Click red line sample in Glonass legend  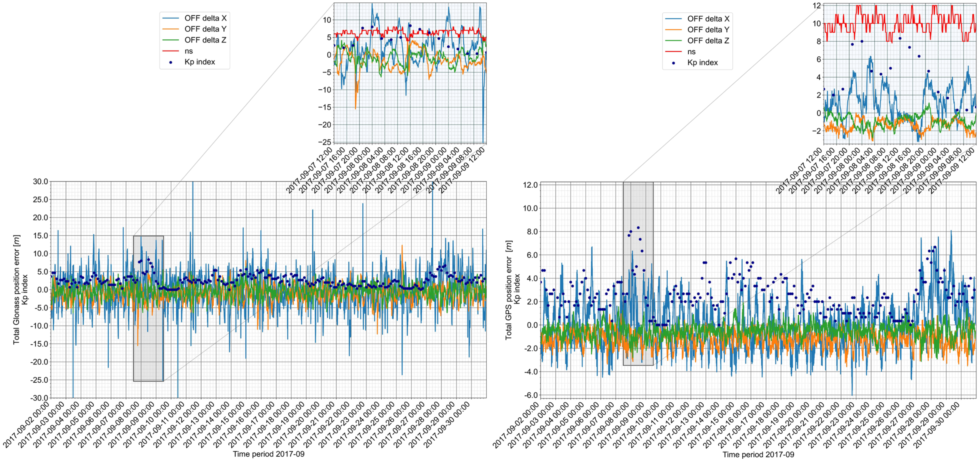[170, 51]
